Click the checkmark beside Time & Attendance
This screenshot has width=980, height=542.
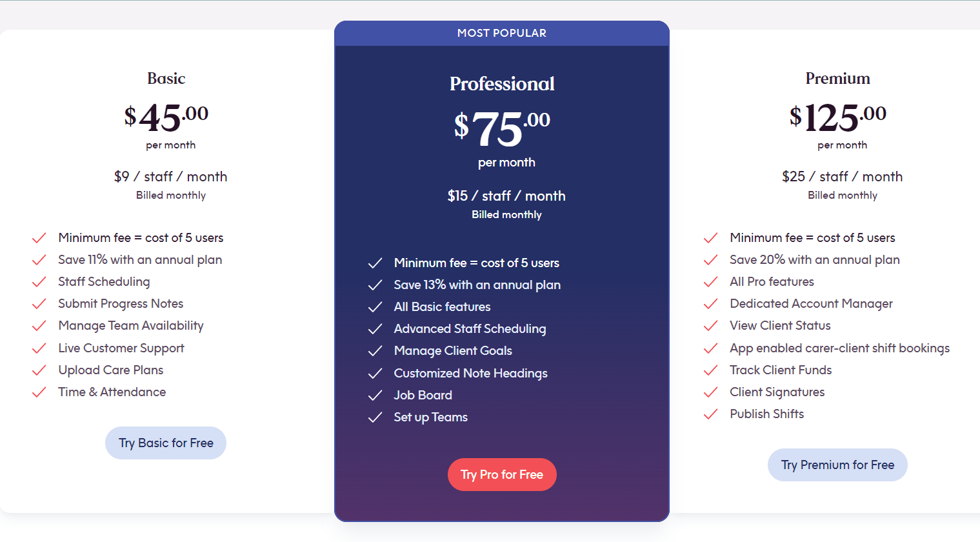pyautogui.click(x=39, y=392)
